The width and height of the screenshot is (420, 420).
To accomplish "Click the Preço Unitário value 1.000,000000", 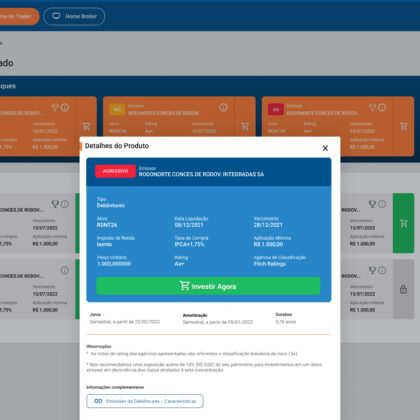I will pyautogui.click(x=114, y=264).
